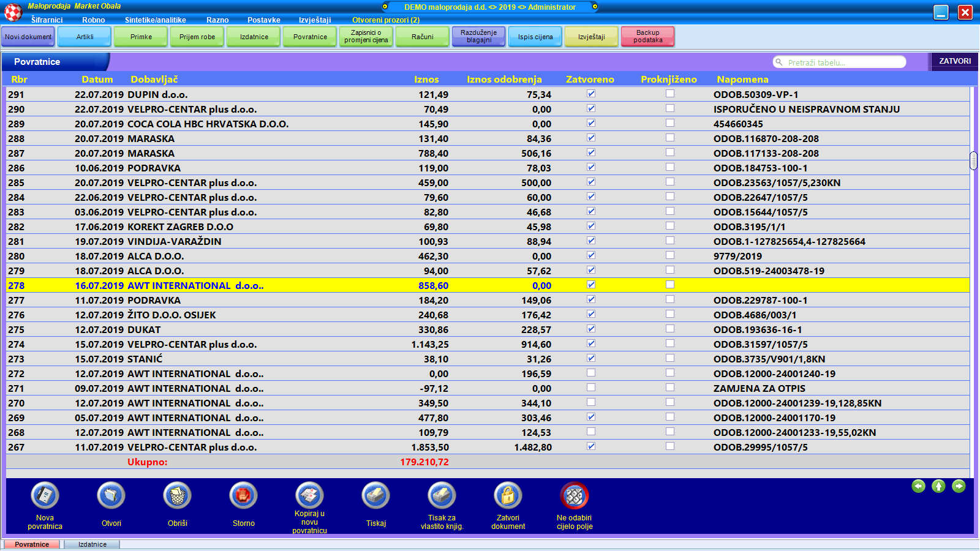980x551 pixels.
Task: Toggle Proknjiženo checkbox for row 291
Action: (x=670, y=94)
